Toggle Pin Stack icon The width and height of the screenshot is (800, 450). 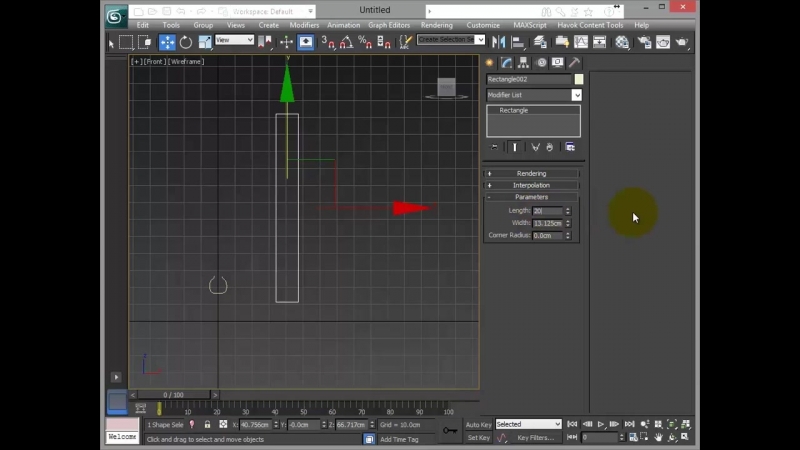(494, 147)
